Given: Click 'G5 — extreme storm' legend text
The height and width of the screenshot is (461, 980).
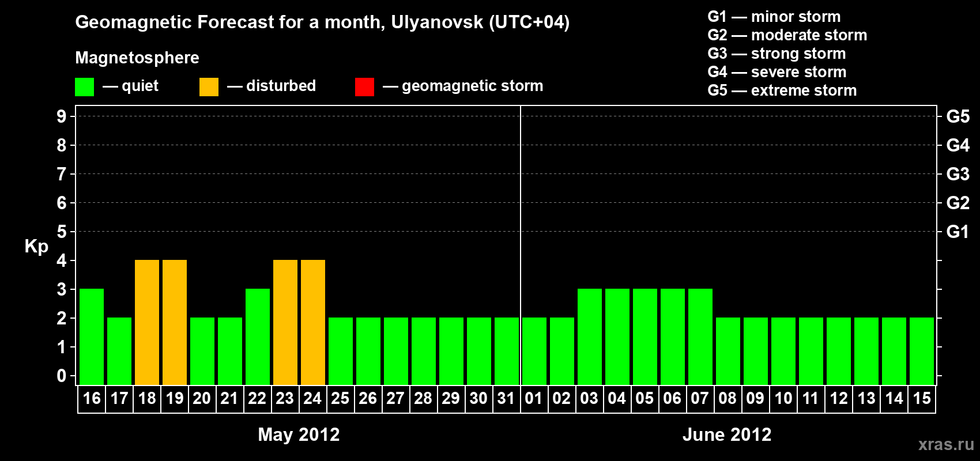Looking at the screenshot, I should click(x=782, y=90).
